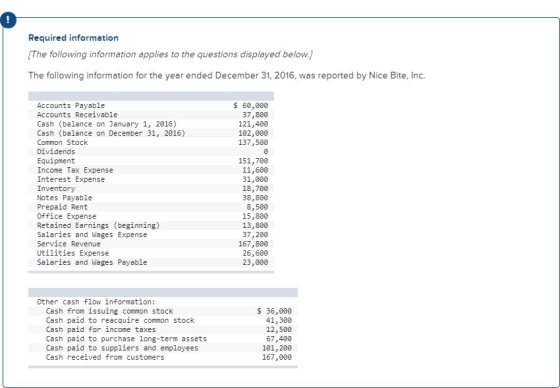The width and height of the screenshot is (560, 388).
Task: Select the Equipment value 151,700
Action: 253,161
